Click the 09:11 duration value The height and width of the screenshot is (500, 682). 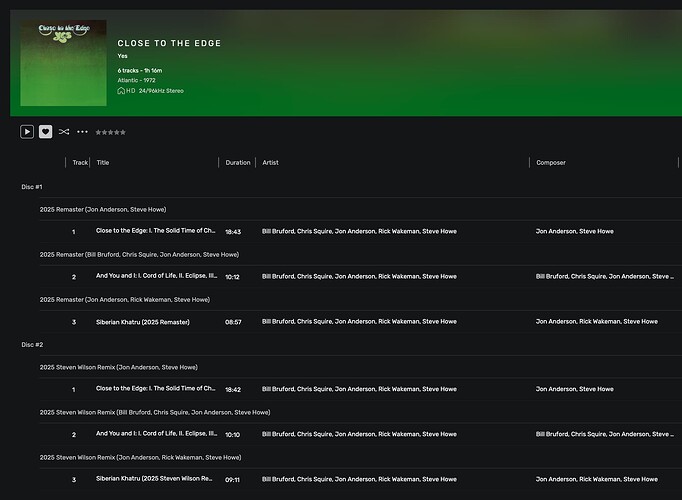coord(232,480)
